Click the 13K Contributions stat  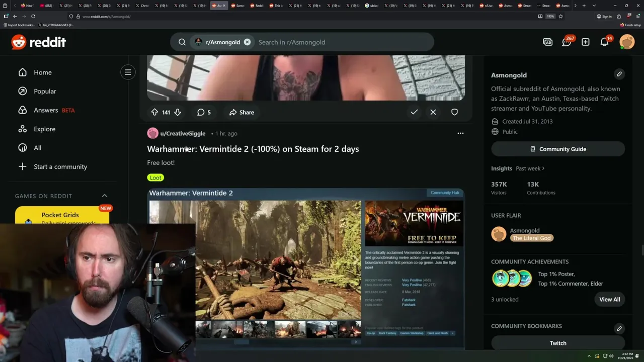tap(541, 188)
